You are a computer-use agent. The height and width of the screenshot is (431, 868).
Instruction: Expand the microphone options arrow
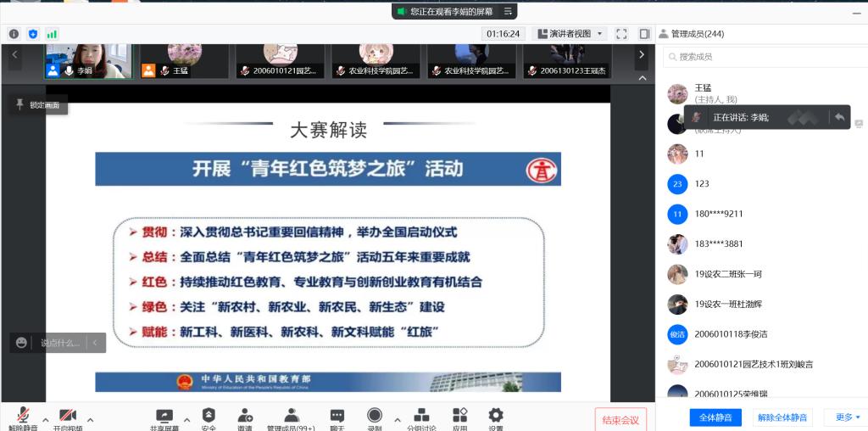[45, 419]
